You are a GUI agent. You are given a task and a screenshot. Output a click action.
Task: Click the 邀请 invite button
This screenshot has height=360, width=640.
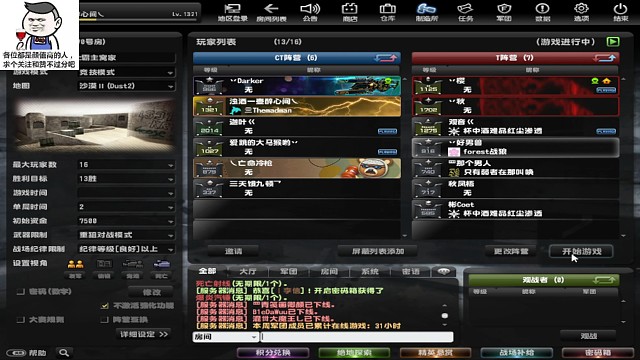click(x=233, y=251)
